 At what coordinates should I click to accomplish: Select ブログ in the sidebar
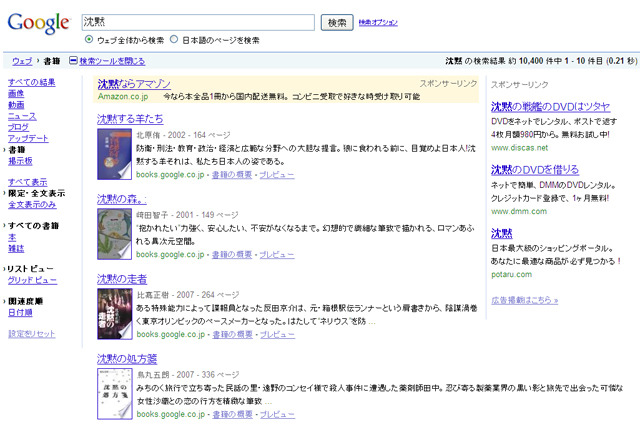pos(18,127)
